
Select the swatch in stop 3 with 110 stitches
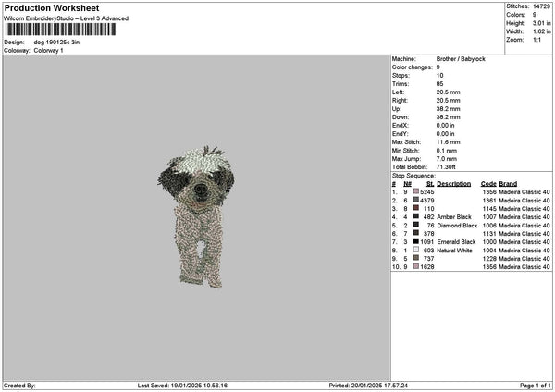click(416, 208)
